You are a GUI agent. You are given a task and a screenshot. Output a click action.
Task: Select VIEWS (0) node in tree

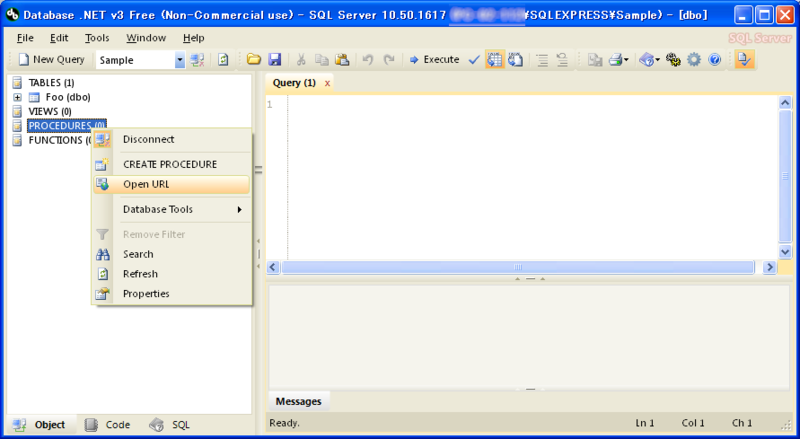point(50,111)
